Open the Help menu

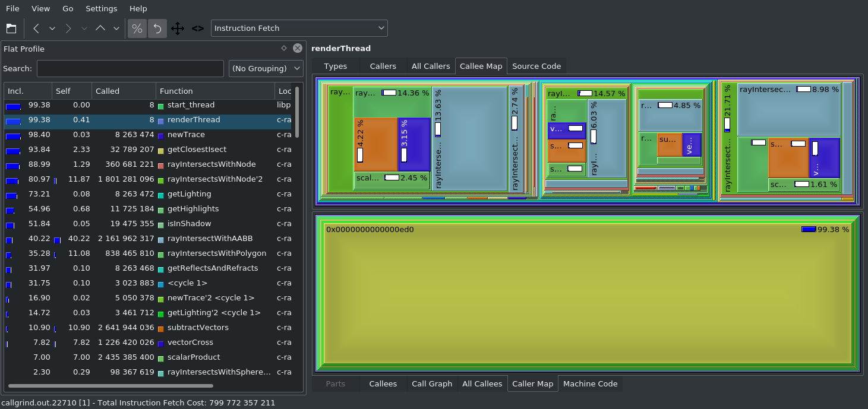tap(138, 9)
